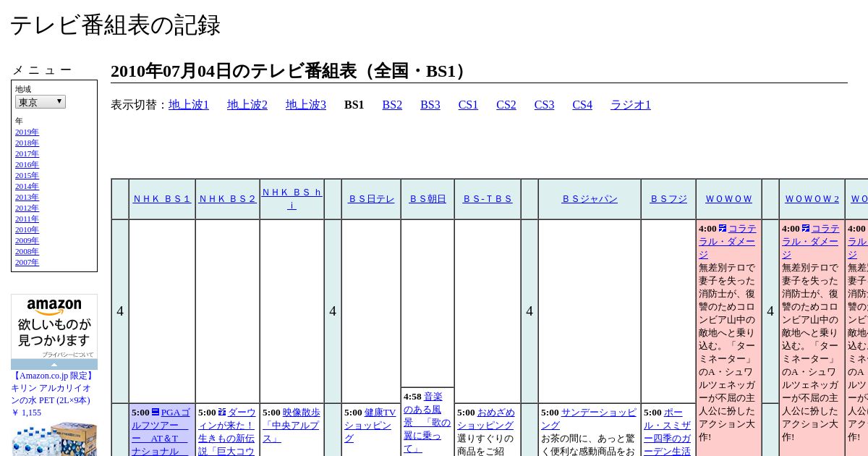Image resolution: width=868 pixels, height=456 pixels.
Task: Switch display to 地上波1
Action: point(189,105)
